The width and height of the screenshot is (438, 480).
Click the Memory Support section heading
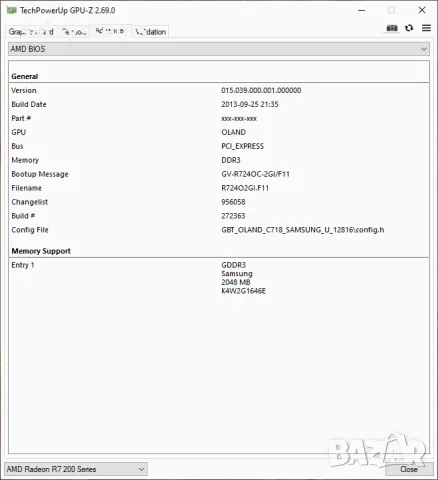pos(41,251)
